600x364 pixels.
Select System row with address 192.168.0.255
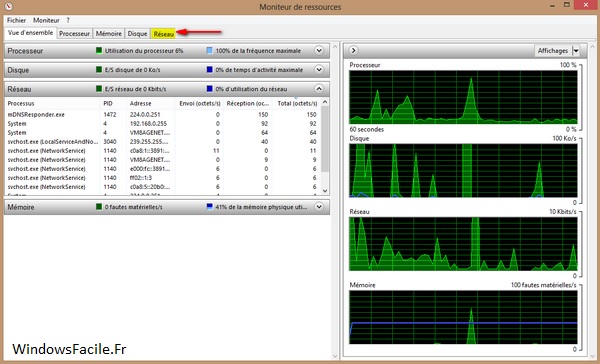163,124
